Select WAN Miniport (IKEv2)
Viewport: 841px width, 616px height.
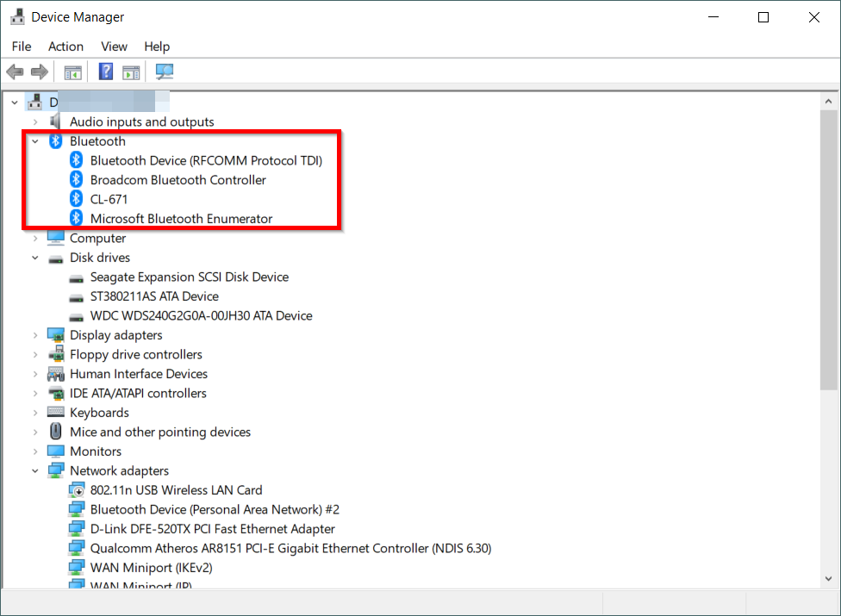pyautogui.click(x=152, y=567)
